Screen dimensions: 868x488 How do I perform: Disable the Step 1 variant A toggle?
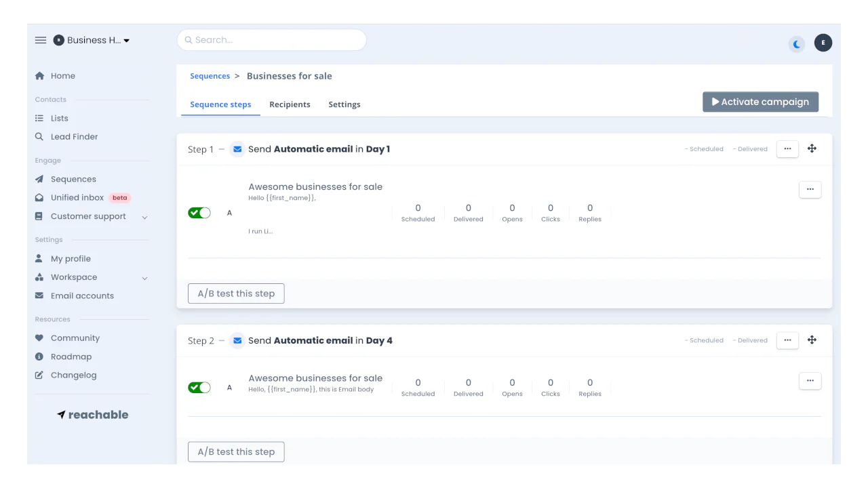199,213
